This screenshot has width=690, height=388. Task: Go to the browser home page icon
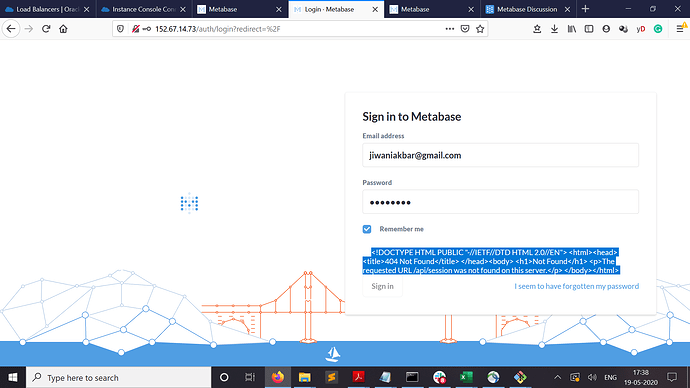coord(63,29)
